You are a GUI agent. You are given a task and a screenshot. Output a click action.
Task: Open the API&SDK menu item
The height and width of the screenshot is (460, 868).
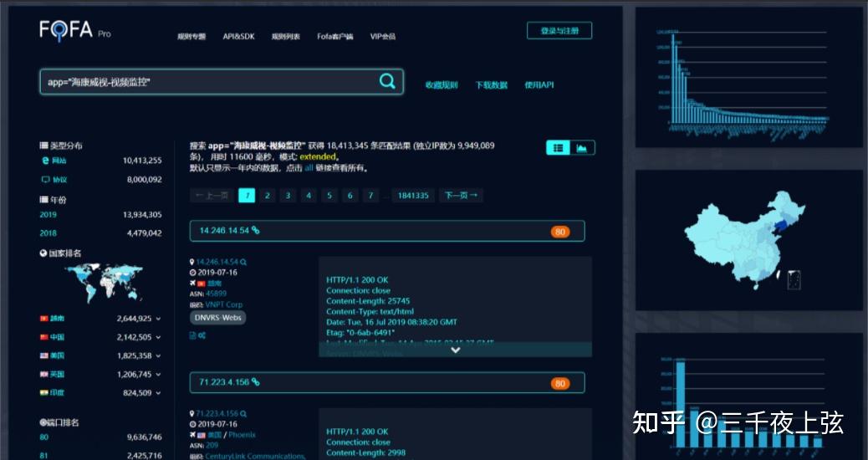(238, 37)
